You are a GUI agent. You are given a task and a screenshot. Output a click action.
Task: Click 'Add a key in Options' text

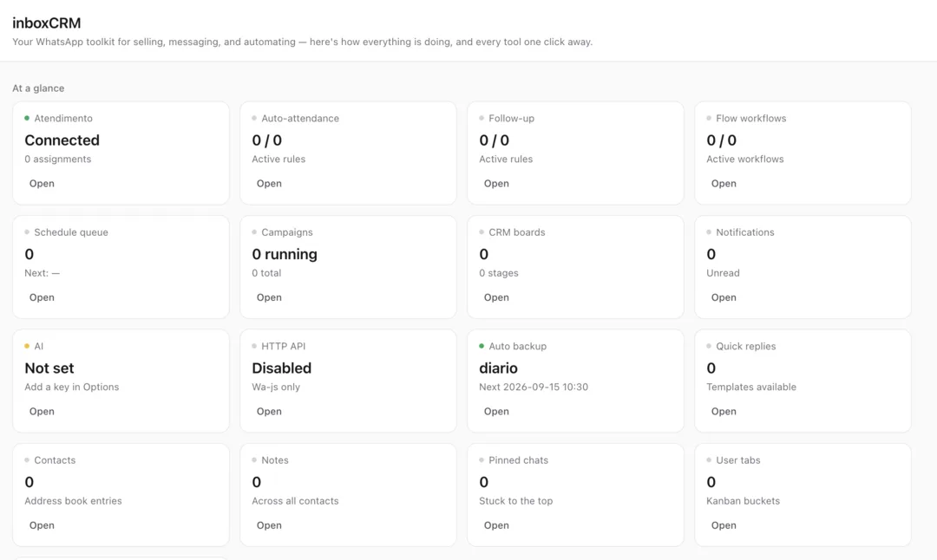[72, 387]
